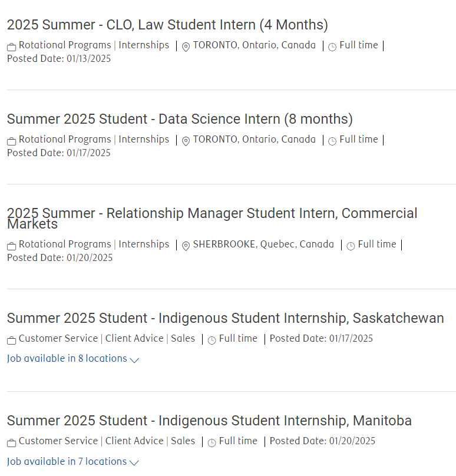Open Data Science Intern (8 months) posting
The width and height of the screenshot is (456, 476).
tap(180, 119)
